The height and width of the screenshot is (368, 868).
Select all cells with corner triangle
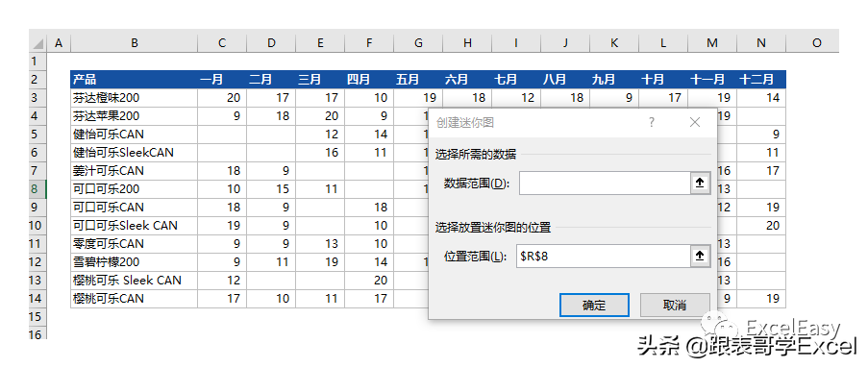pos(38,43)
